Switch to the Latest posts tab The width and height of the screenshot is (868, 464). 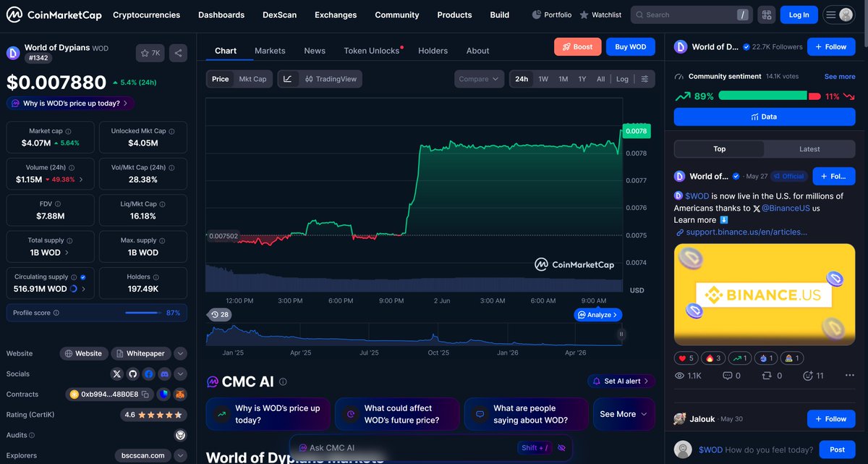(809, 149)
